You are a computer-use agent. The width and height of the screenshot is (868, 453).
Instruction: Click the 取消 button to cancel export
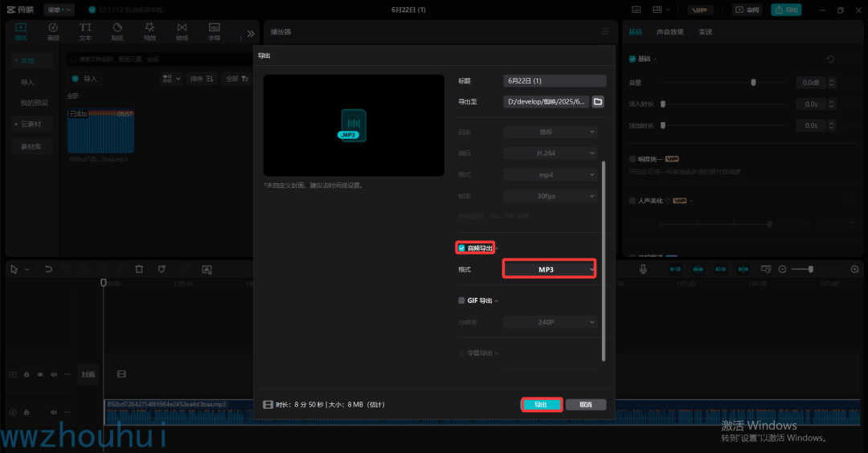pyautogui.click(x=586, y=405)
